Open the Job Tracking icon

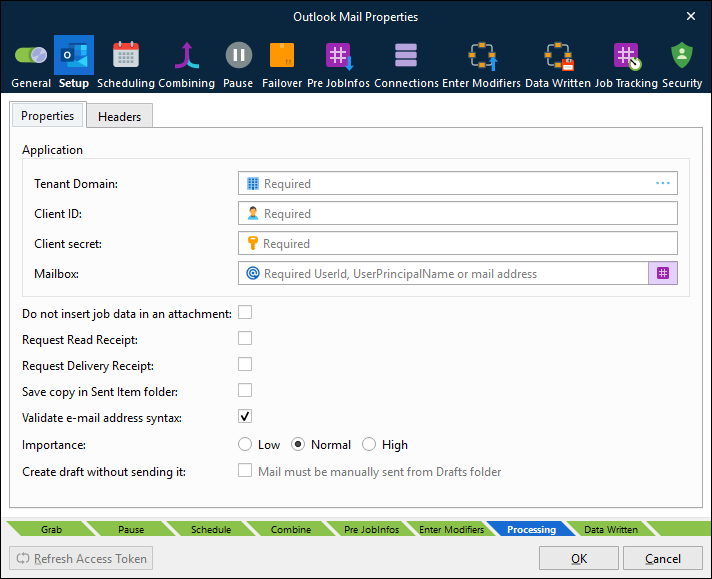(627, 56)
